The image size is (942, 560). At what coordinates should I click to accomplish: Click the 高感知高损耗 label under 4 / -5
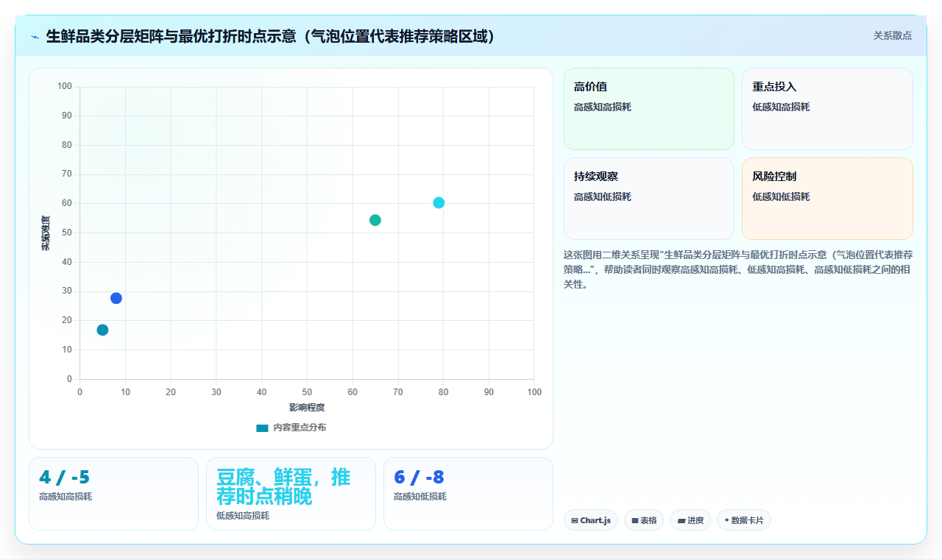click(x=65, y=497)
